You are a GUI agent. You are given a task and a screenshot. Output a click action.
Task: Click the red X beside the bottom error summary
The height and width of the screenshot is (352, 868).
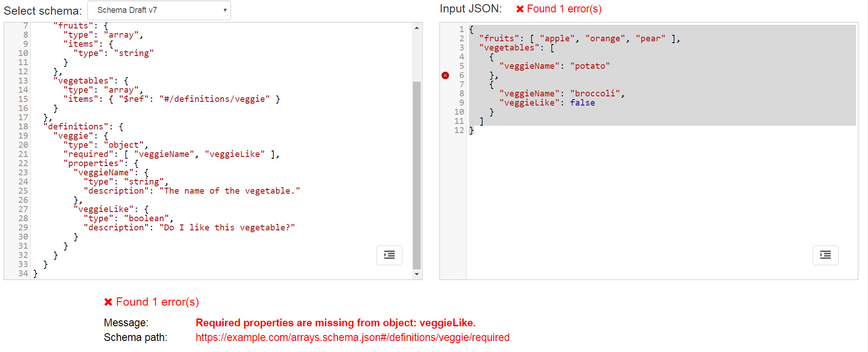(108, 302)
